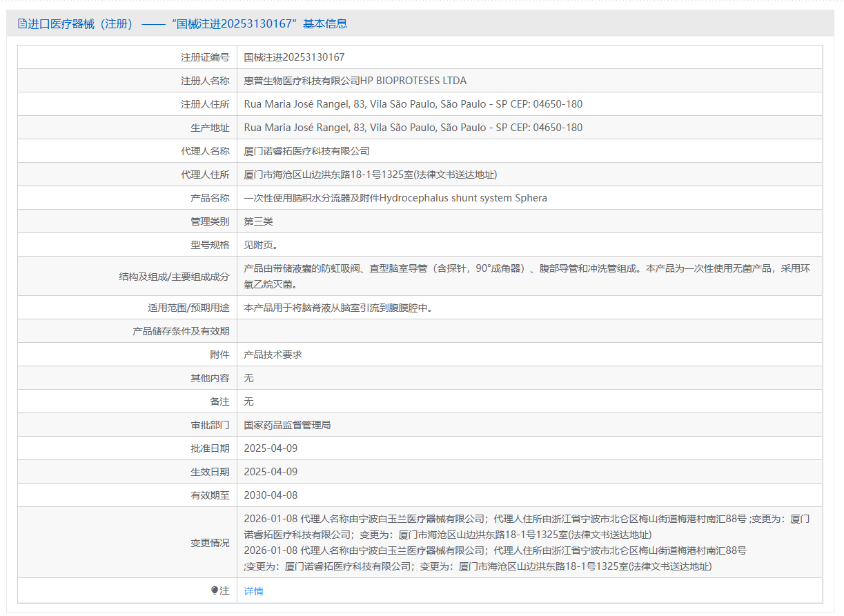Click the document icon beside 进口医疗器械 heading
Viewport: 844px width, 616px height.
coord(23,24)
